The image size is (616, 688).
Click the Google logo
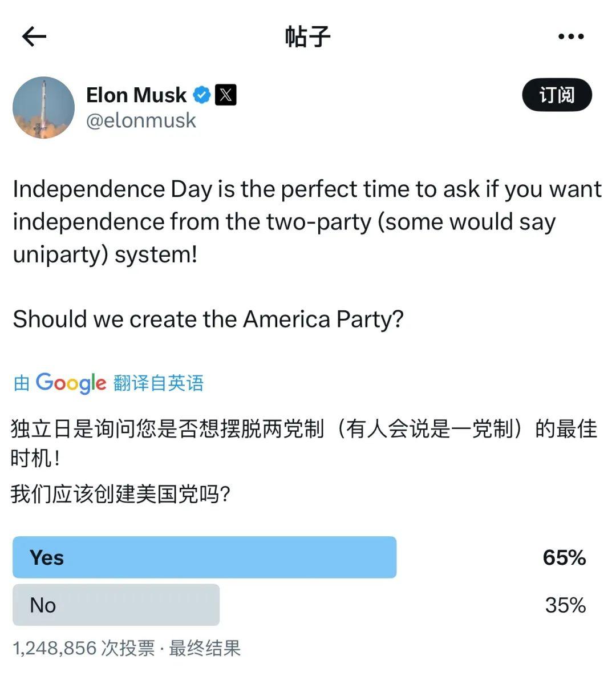coord(71,383)
